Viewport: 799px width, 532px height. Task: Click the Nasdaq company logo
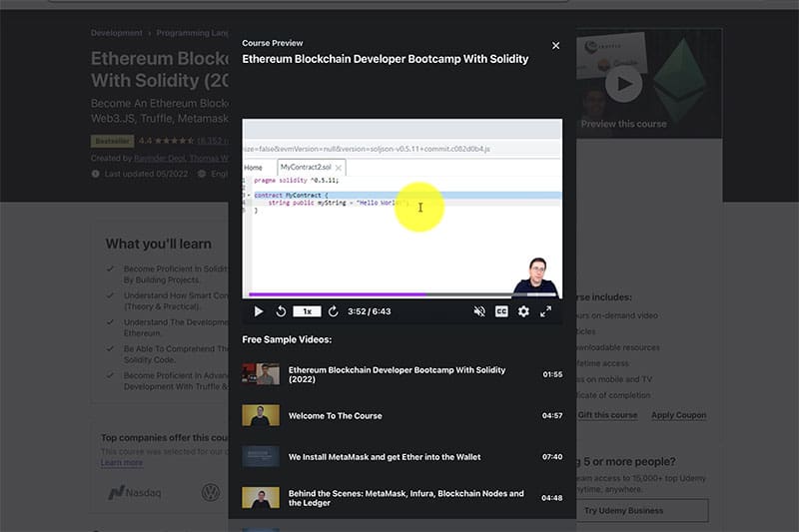135,492
